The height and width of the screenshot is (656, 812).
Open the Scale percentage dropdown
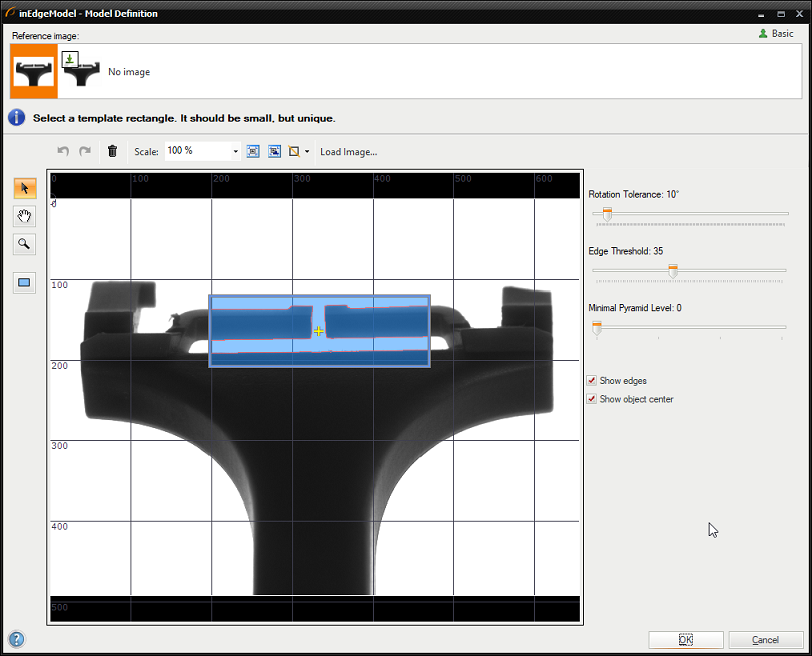tap(236, 152)
